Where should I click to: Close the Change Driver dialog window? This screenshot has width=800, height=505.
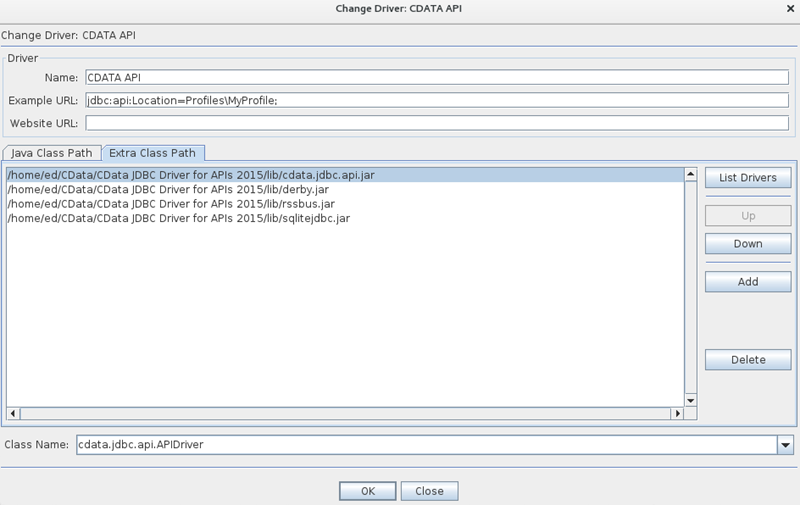[x=790, y=9]
